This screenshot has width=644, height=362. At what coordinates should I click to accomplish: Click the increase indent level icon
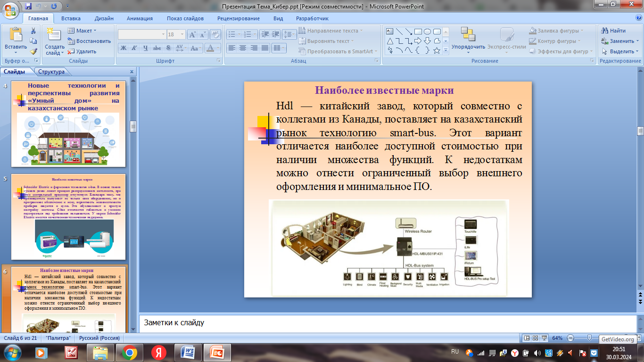point(276,34)
